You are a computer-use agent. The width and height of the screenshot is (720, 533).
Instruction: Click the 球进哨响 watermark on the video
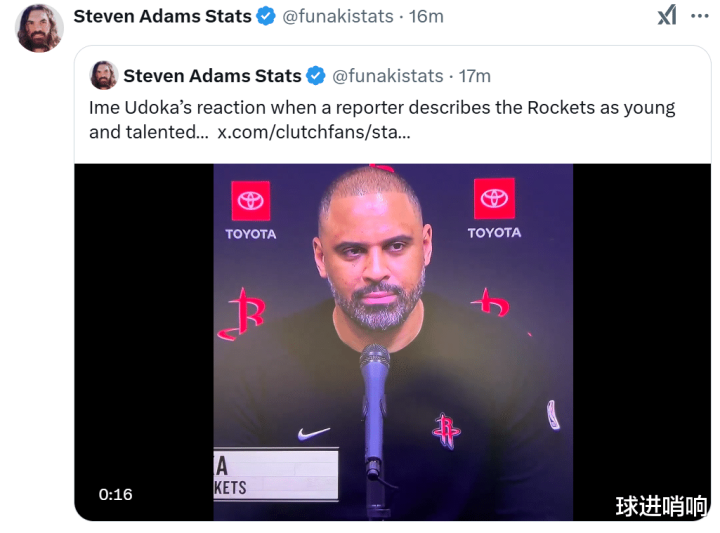tap(661, 506)
